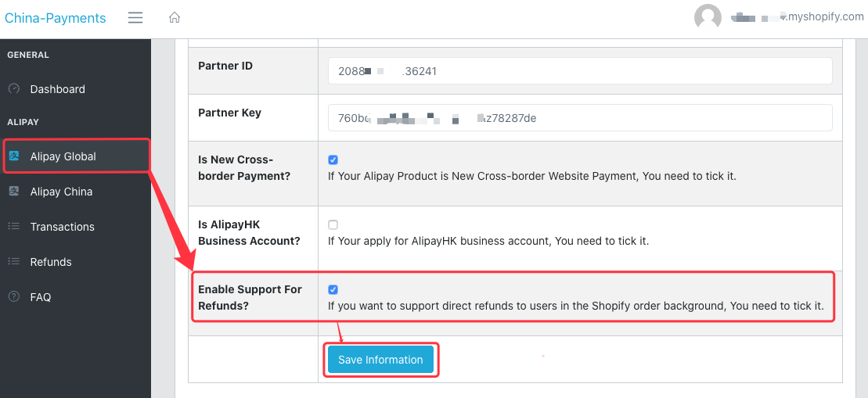868x398 pixels.
Task: Select the FAQ question mark icon
Action: click(14, 296)
